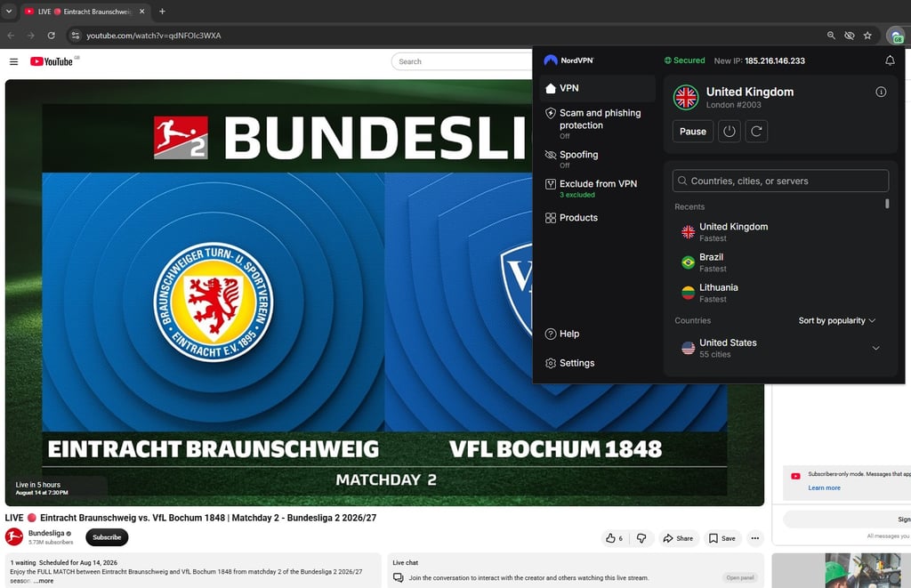Reconnect VPN with the circular refresh button
Screen dimensions: 911x588
pyautogui.click(x=756, y=132)
